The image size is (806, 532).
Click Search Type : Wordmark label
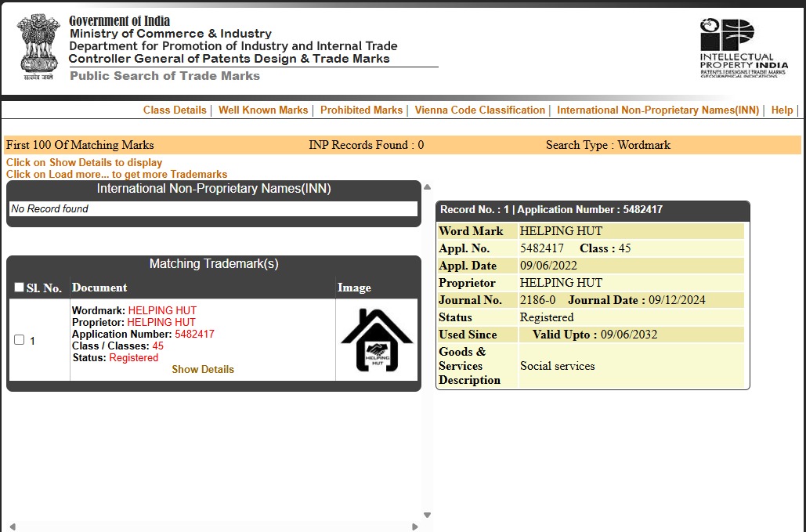[608, 145]
